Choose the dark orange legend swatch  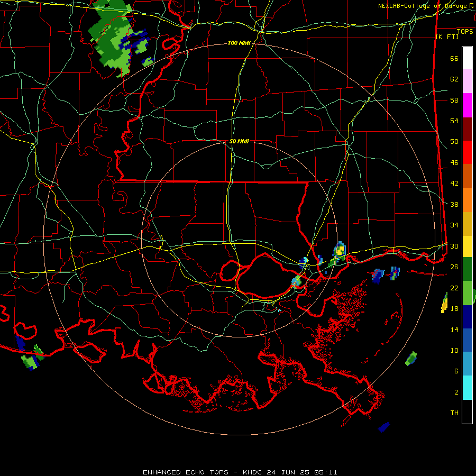(467, 176)
